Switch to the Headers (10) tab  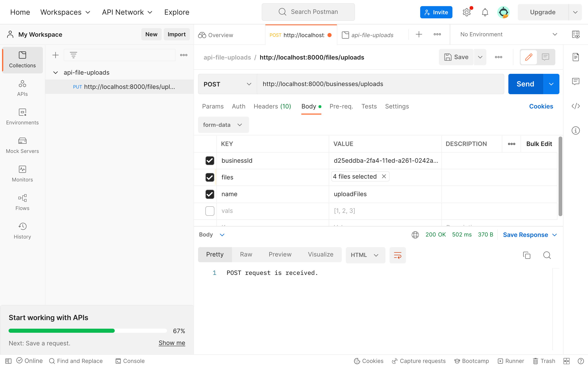(272, 106)
